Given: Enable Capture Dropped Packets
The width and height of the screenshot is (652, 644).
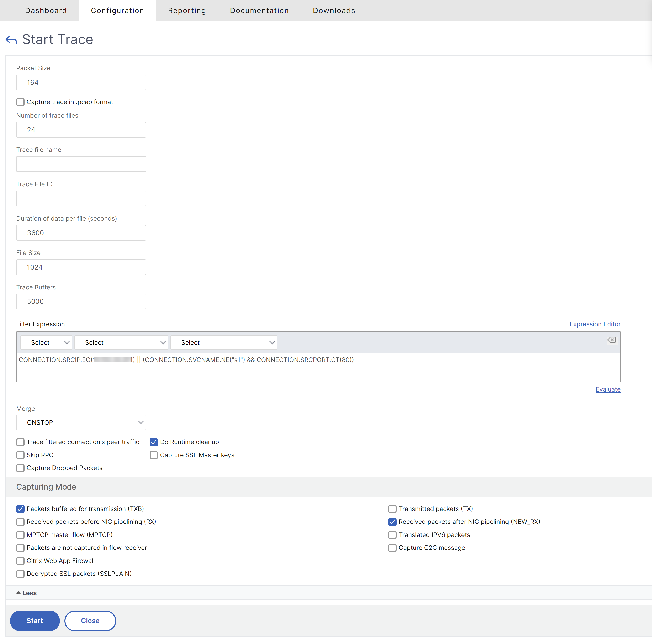Looking at the screenshot, I should pyautogui.click(x=20, y=468).
